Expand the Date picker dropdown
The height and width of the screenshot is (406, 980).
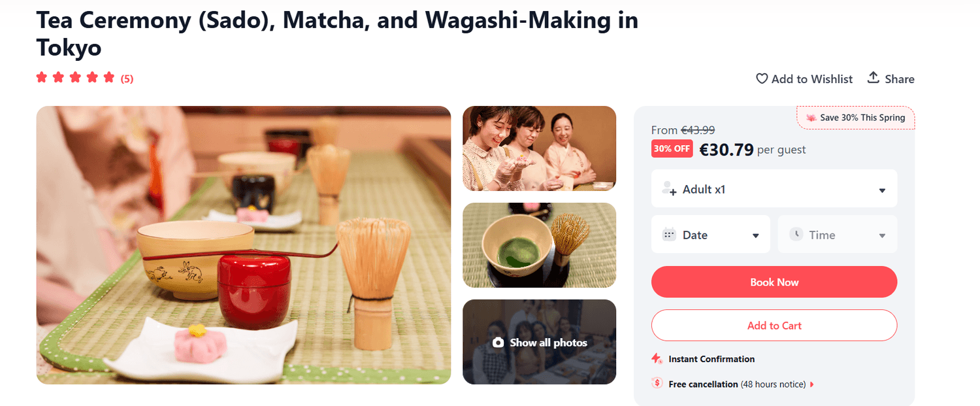711,235
